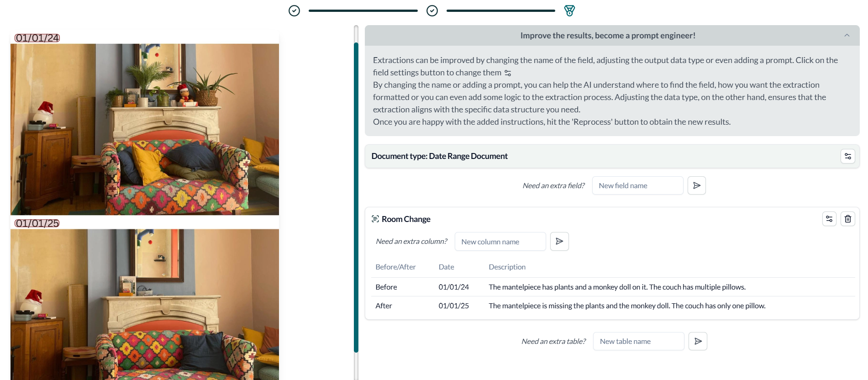Click the New column name input
This screenshot has width=868, height=380.
tap(500, 242)
